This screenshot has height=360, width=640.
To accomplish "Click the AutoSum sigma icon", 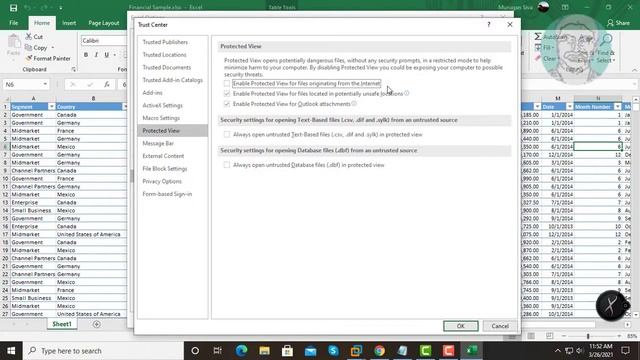I will pos(538,37).
